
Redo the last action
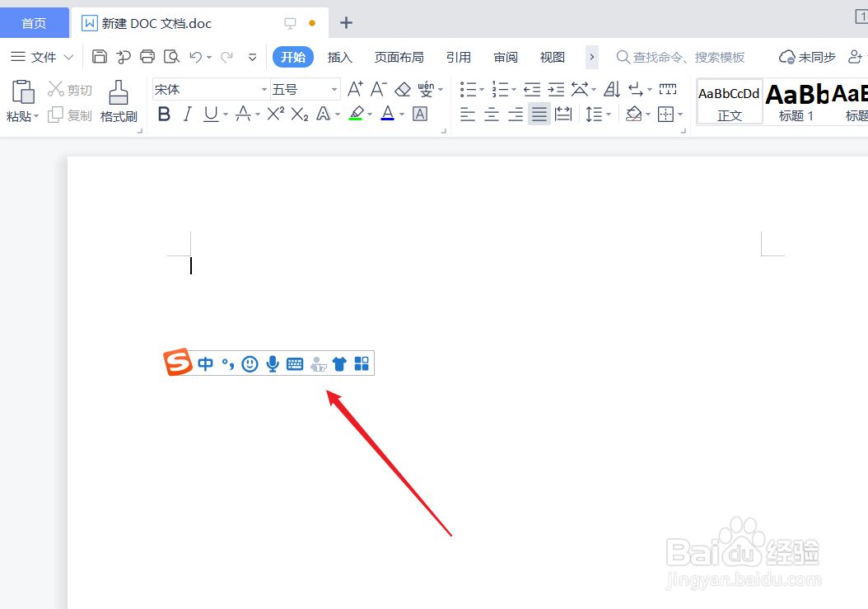pos(227,57)
